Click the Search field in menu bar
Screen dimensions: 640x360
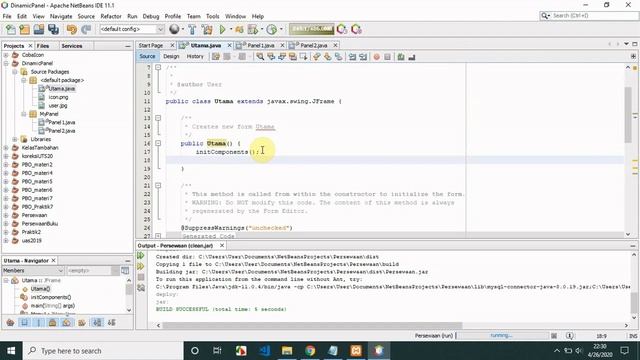pyautogui.click(x=589, y=16)
